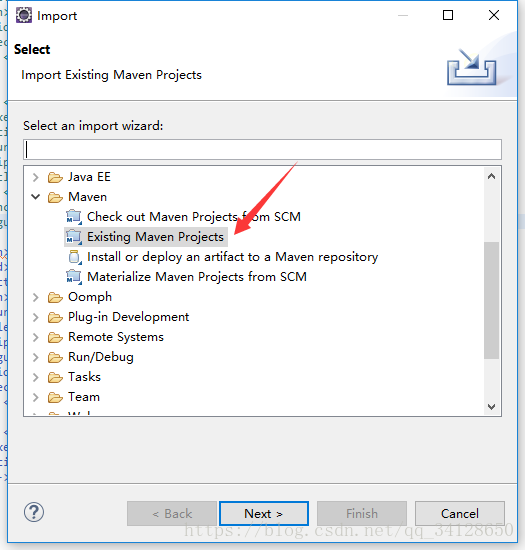Select the Team label
The image size is (525, 550).
[84, 397]
